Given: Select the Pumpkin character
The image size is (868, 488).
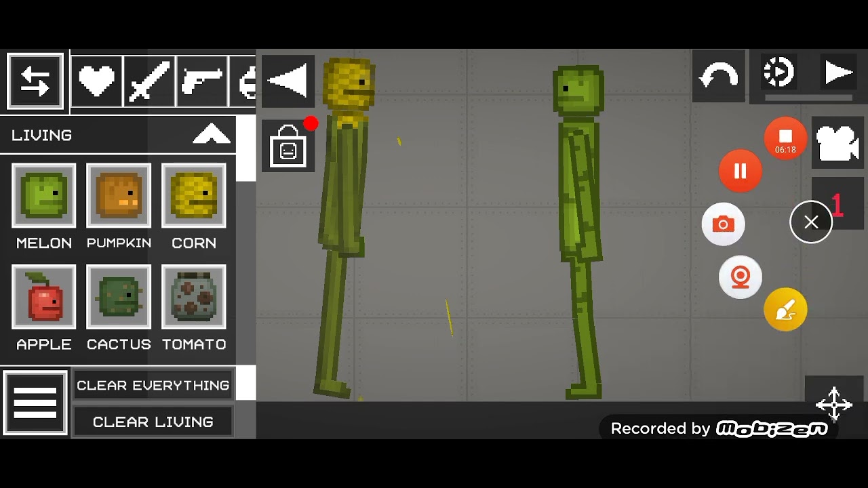Looking at the screenshot, I should point(119,196).
